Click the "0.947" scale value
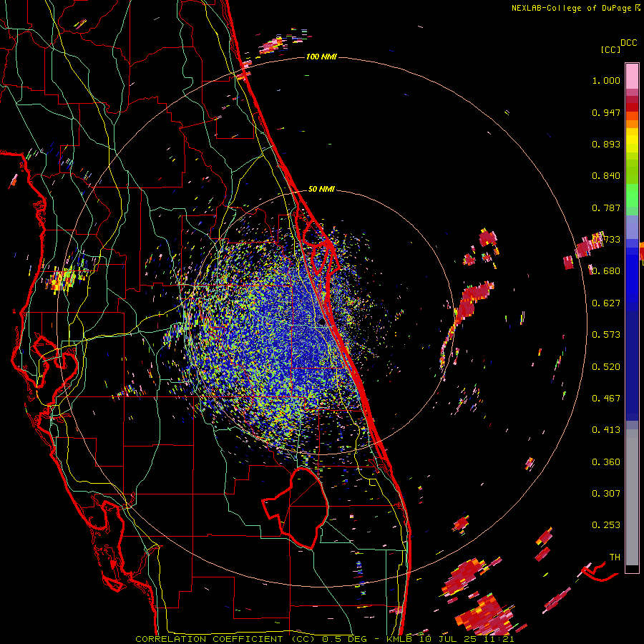 pos(606,112)
